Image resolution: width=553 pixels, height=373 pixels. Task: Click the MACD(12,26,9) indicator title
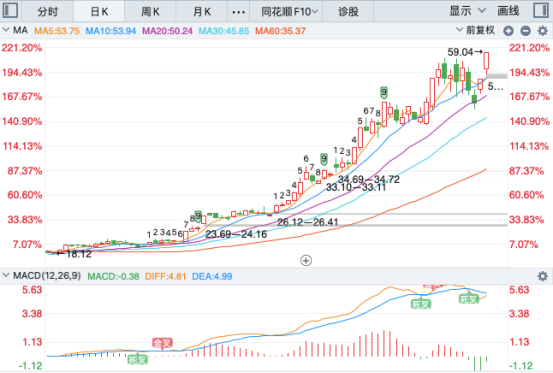click(x=47, y=275)
